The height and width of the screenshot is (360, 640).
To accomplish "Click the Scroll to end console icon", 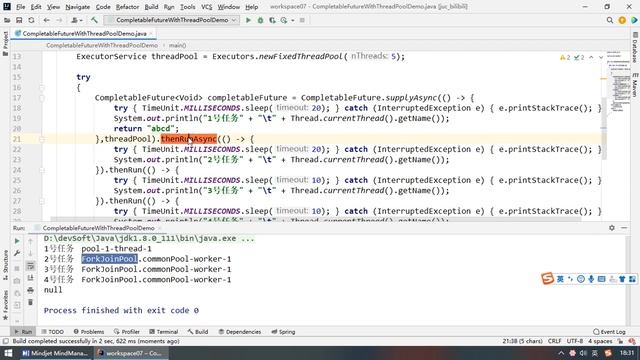I will click(30, 278).
